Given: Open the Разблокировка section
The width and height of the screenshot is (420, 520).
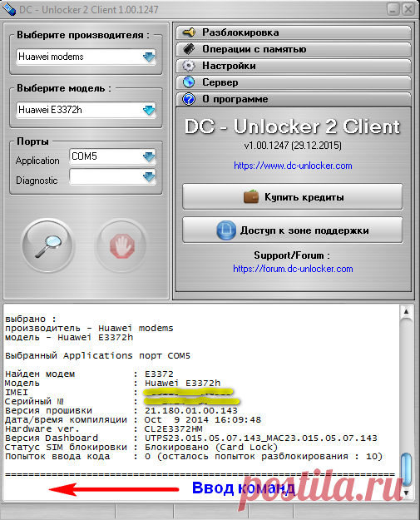Looking at the screenshot, I should click(x=294, y=32).
